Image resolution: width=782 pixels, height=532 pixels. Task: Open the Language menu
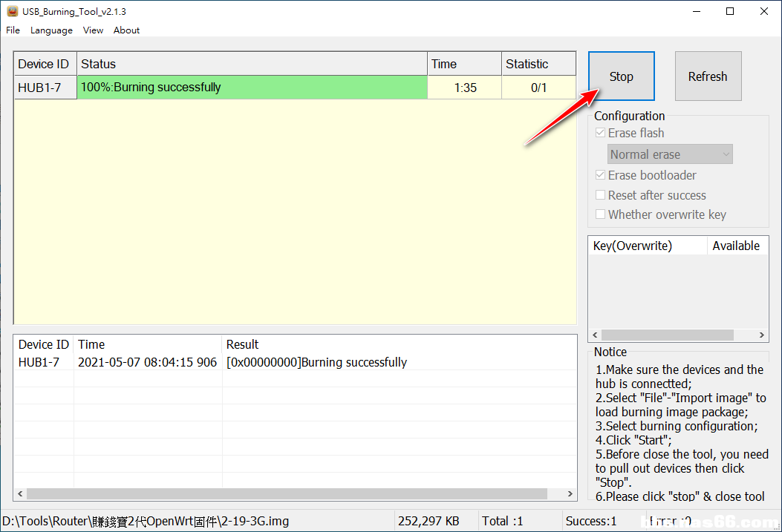[x=51, y=30]
